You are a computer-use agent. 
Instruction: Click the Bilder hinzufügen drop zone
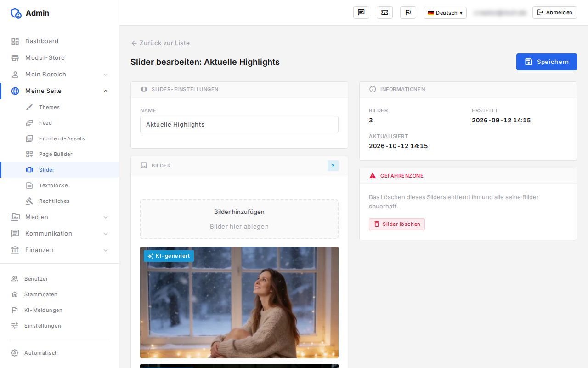(x=239, y=219)
